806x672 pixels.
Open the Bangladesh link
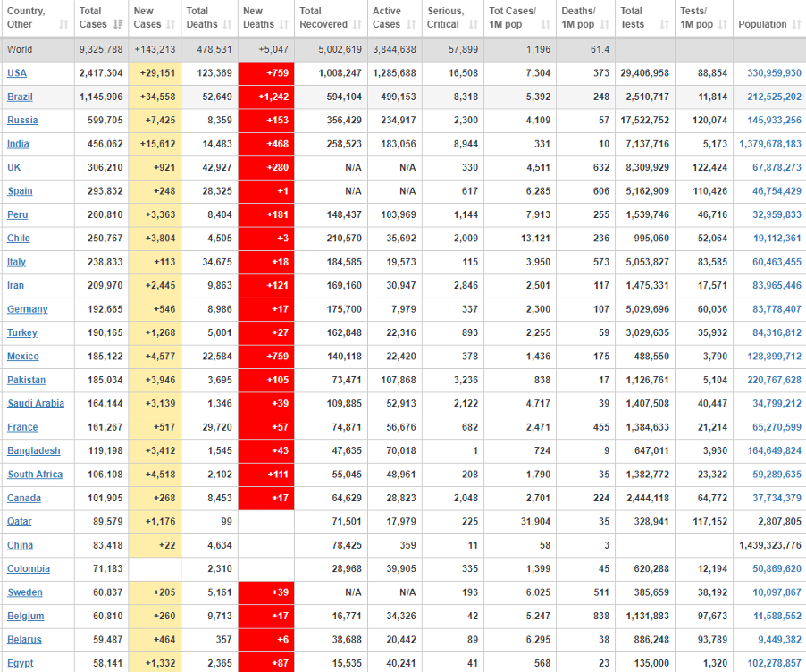pos(34,451)
